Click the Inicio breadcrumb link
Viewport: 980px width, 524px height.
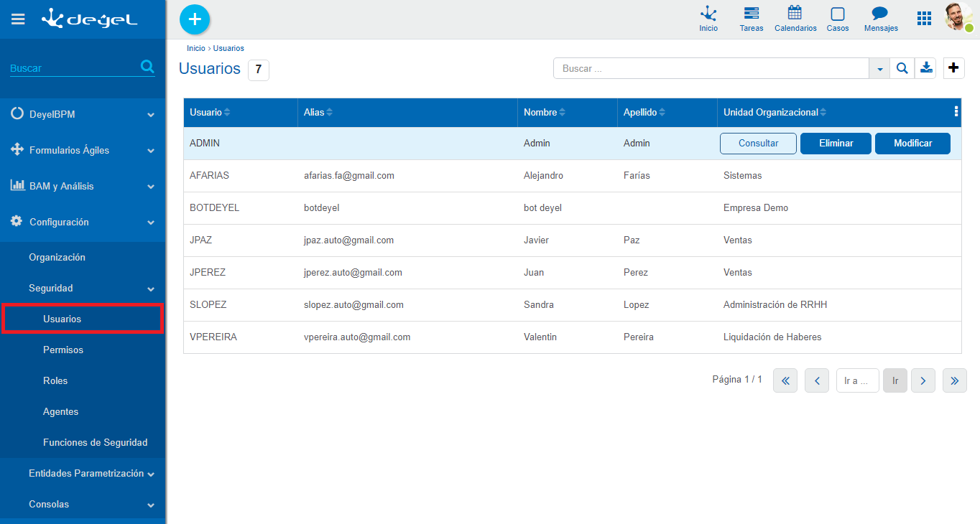(x=195, y=48)
